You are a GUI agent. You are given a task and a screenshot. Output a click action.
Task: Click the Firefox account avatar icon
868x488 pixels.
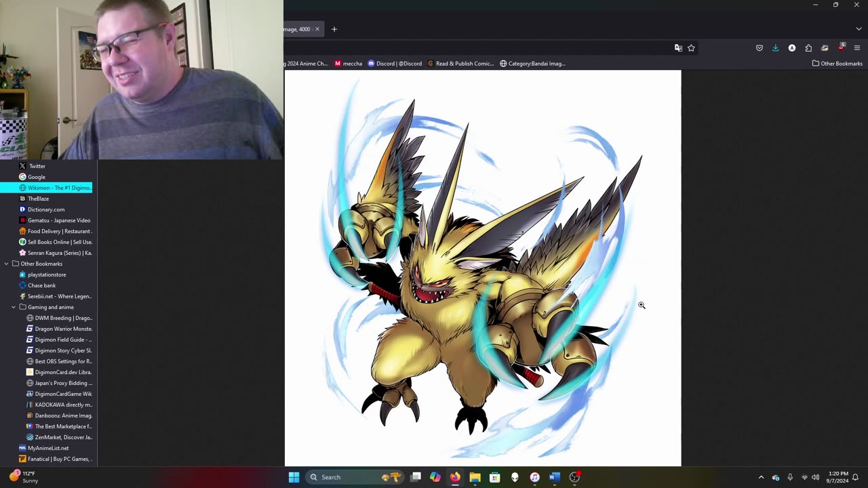click(792, 48)
